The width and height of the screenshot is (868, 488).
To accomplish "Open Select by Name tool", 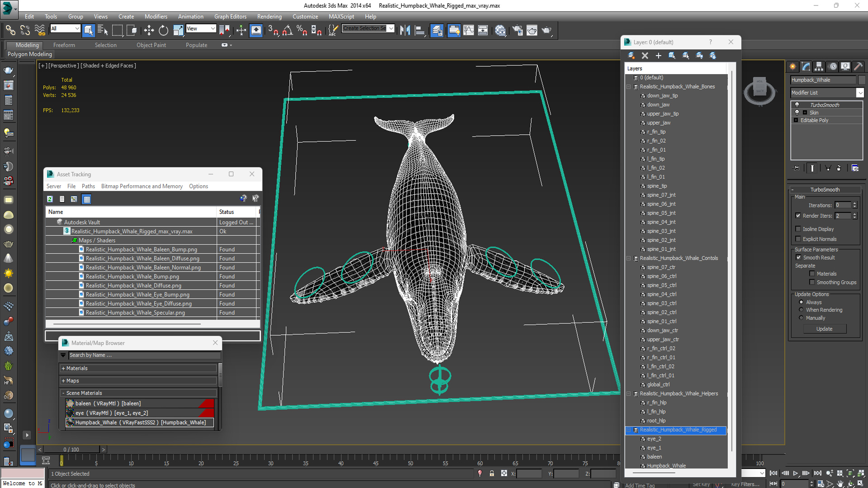I will tap(103, 30).
